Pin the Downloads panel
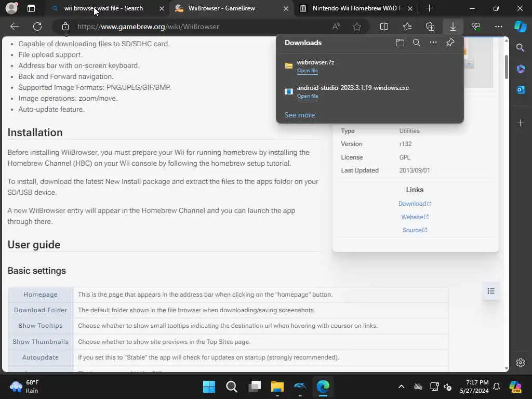532x399 pixels. [450, 43]
